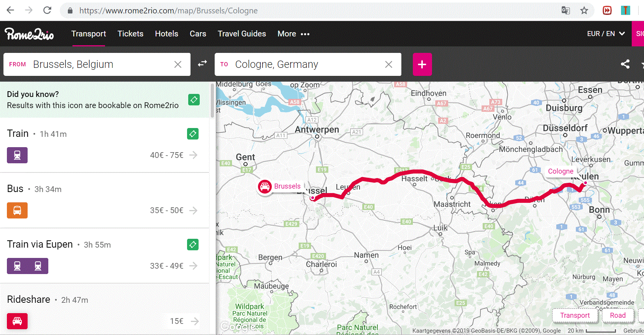This screenshot has width=644, height=335.
Task: Open the Travel Guides menu item
Action: click(242, 34)
